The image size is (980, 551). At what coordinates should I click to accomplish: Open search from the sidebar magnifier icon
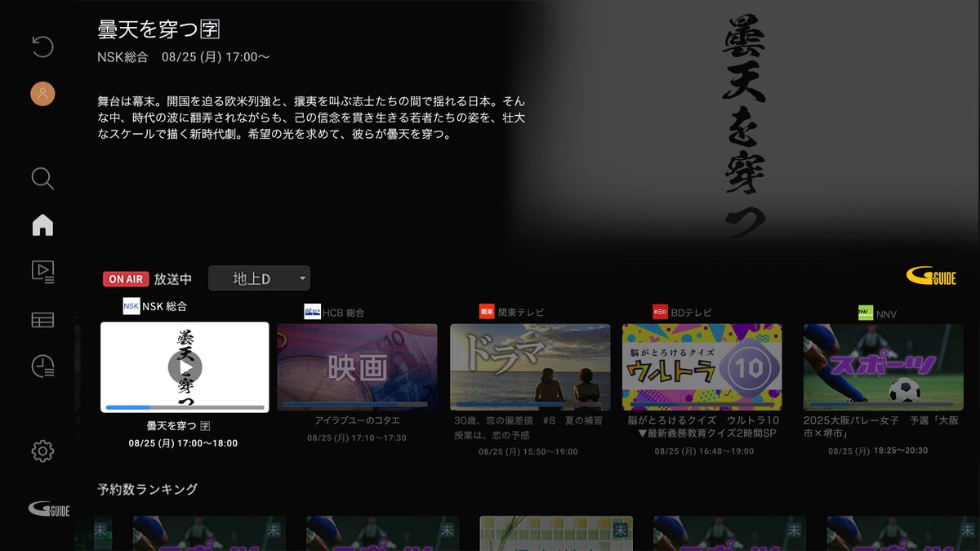coord(42,179)
